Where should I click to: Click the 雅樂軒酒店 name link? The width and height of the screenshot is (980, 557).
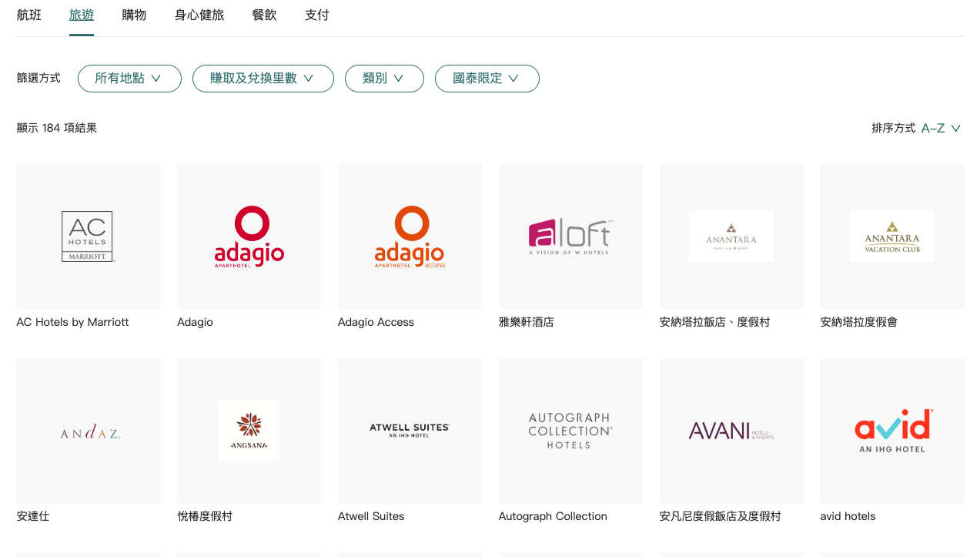526,322
